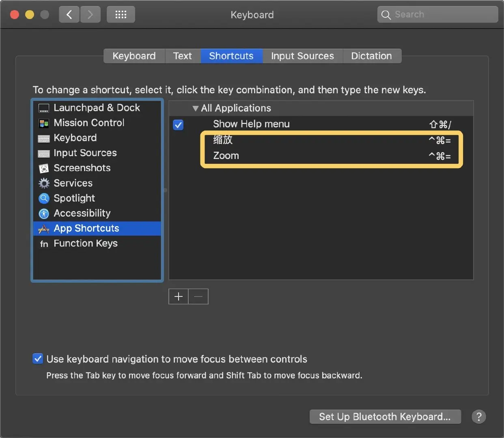Open help with question mark button
Viewport: 504px width, 438px height.
pyautogui.click(x=479, y=417)
